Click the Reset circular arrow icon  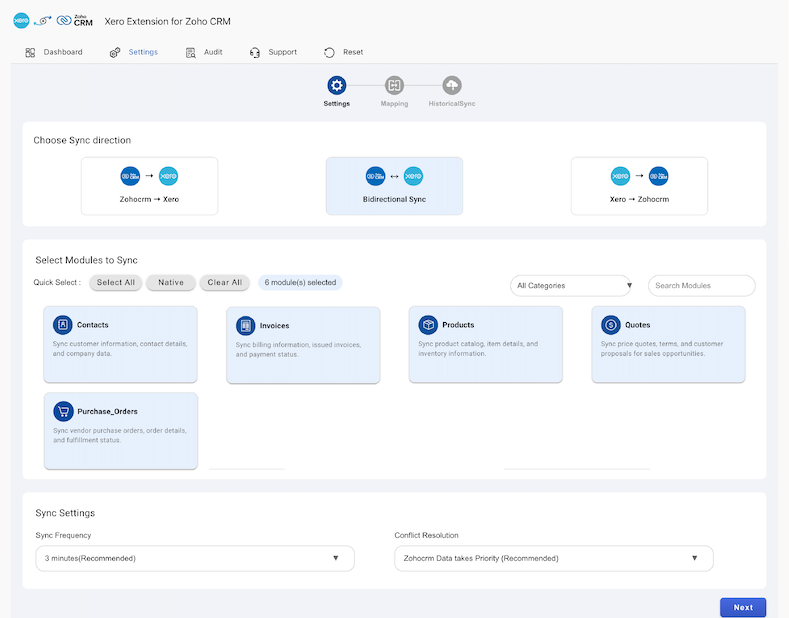point(330,52)
